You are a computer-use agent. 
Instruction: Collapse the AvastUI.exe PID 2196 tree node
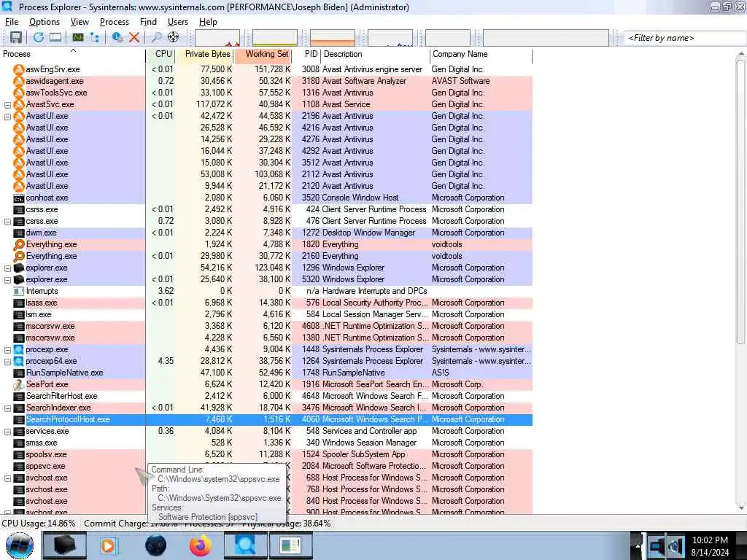(x=7, y=116)
